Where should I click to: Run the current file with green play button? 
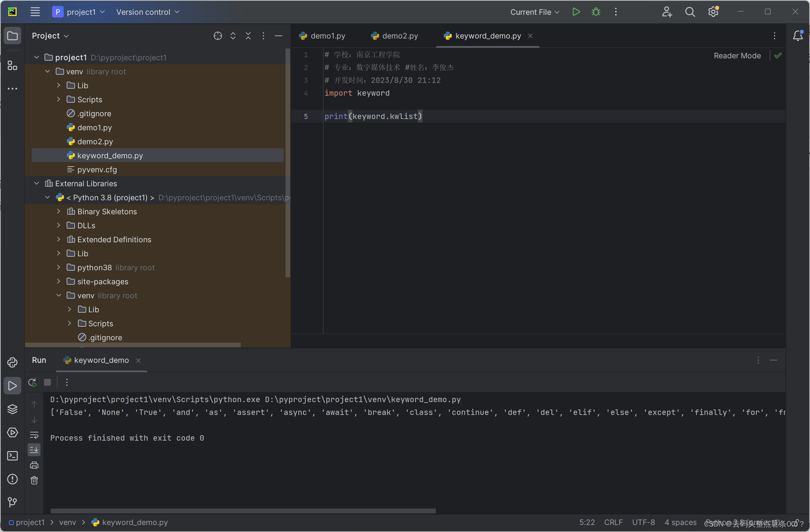coord(576,12)
